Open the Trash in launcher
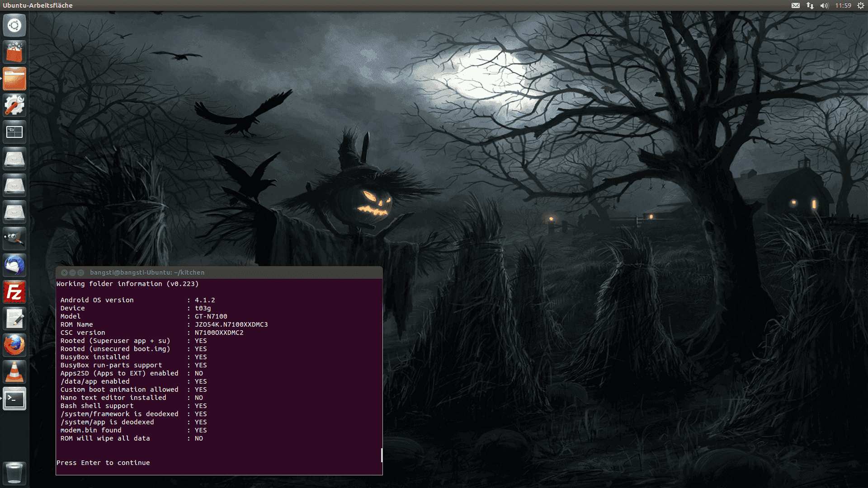868x488 pixels. (14, 473)
